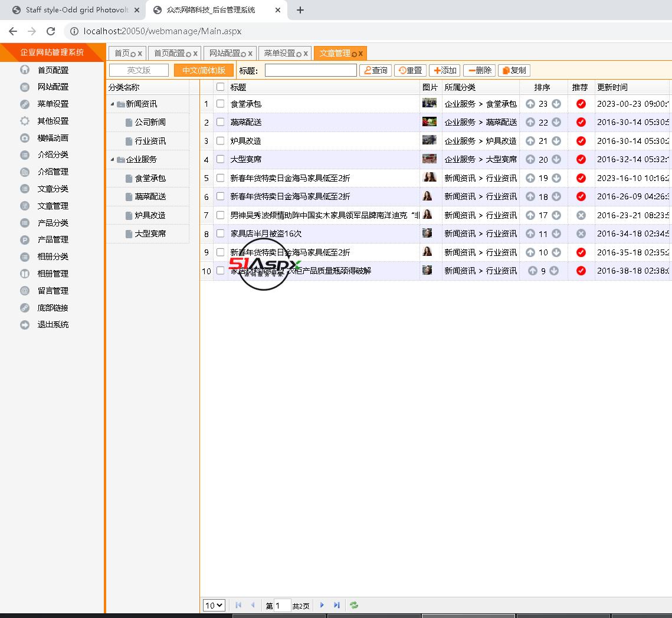
Task: Collapse the 企业服务 category node
Action: pos(113,159)
